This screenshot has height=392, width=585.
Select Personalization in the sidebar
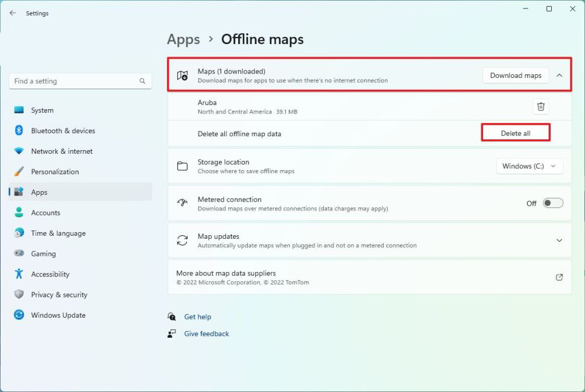click(x=55, y=172)
